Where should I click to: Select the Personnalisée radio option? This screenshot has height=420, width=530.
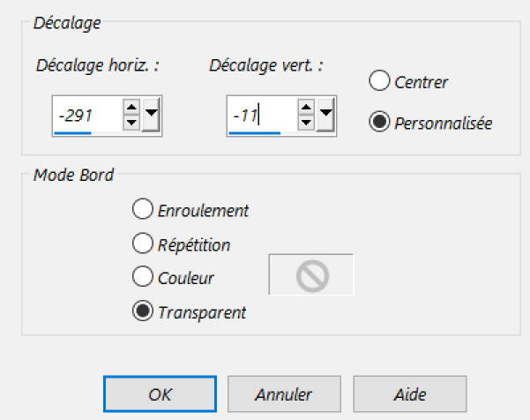pyautogui.click(x=379, y=123)
